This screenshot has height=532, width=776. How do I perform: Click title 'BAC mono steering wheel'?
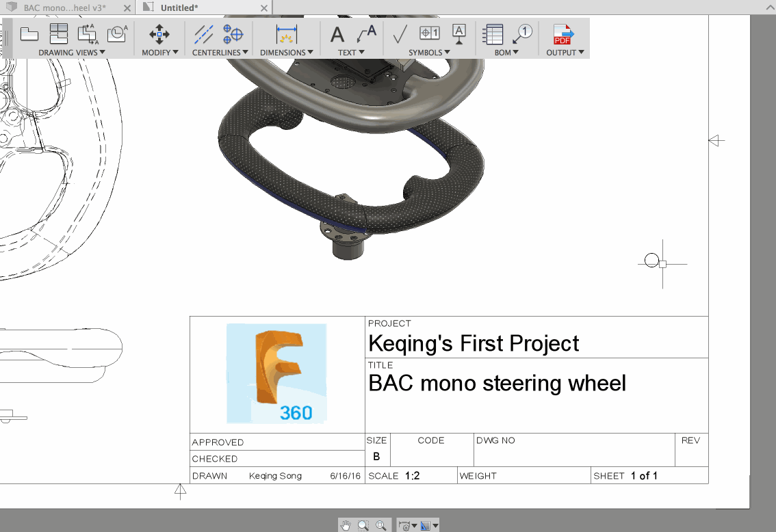[497, 383]
